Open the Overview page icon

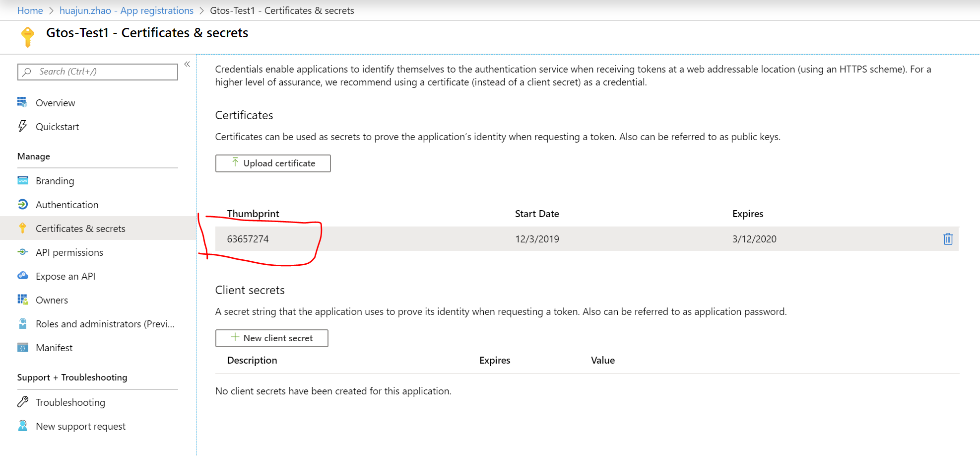(x=22, y=102)
